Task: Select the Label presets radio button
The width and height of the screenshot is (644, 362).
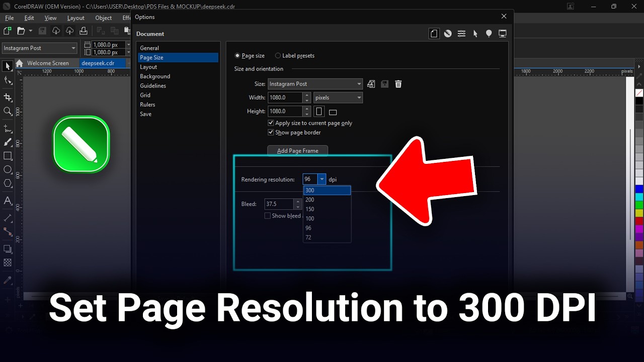Action: pyautogui.click(x=278, y=55)
